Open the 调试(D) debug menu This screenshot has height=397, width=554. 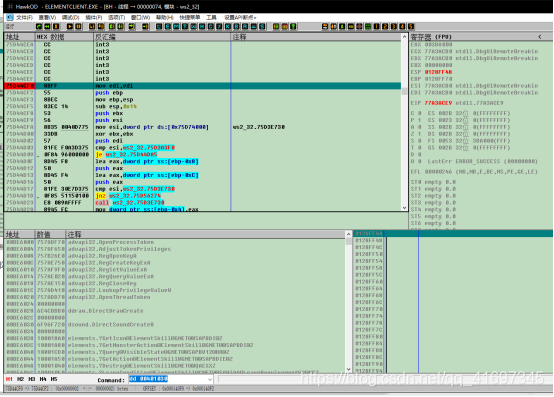[71, 17]
